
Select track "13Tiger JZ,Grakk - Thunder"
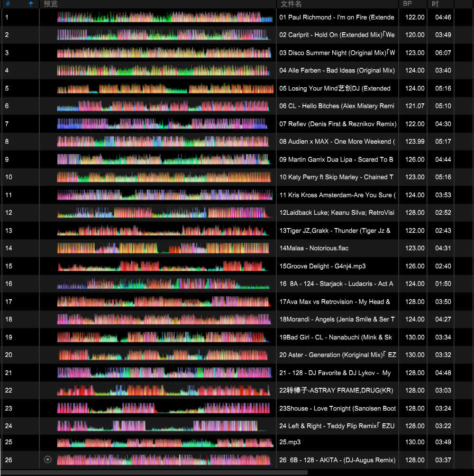pos(335,230)
